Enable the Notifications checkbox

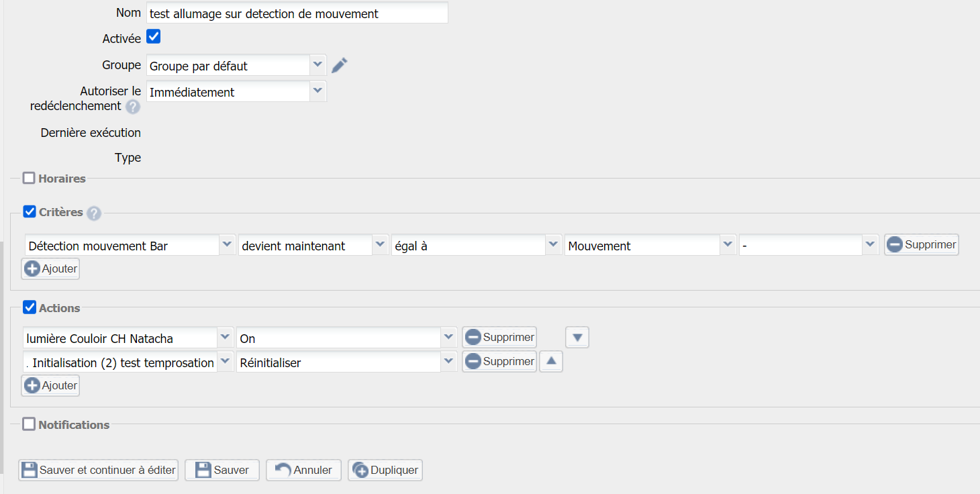tap(29, 424)
